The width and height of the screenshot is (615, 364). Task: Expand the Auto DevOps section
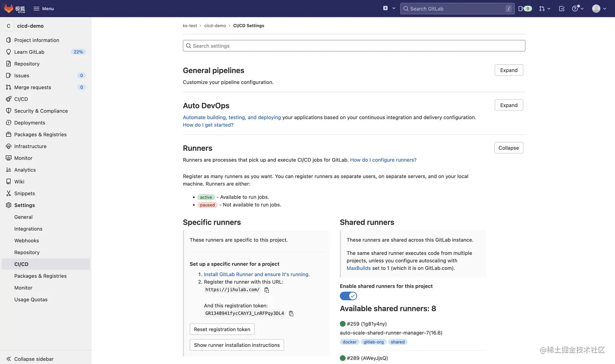(509, 105)
